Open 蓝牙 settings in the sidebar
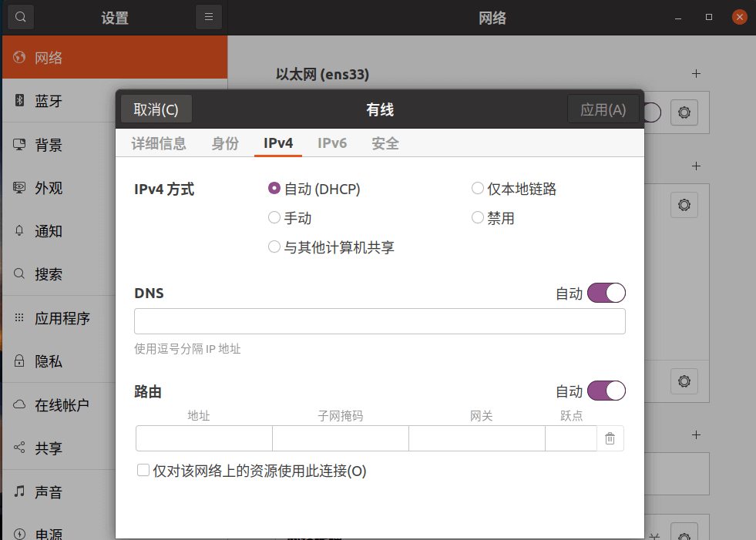The image size is (756, 540). click(48, 101)
